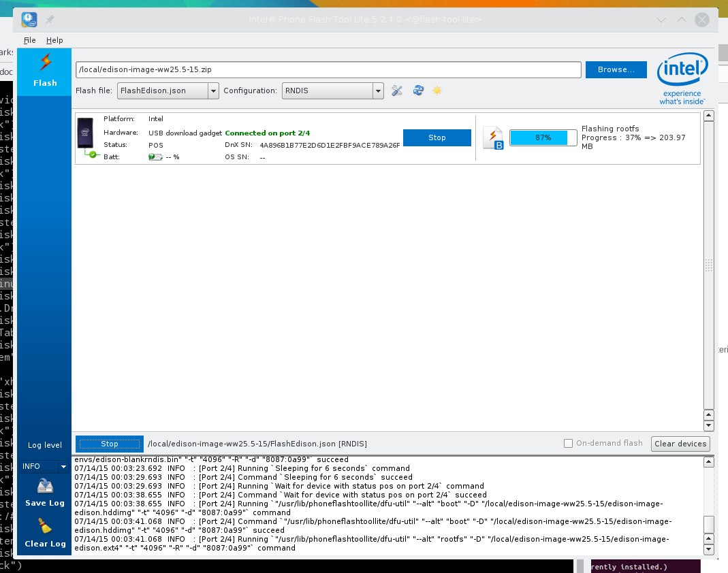This screenshot has width=728, height=573.
Task: Open the Help menu
Action: 54,40
